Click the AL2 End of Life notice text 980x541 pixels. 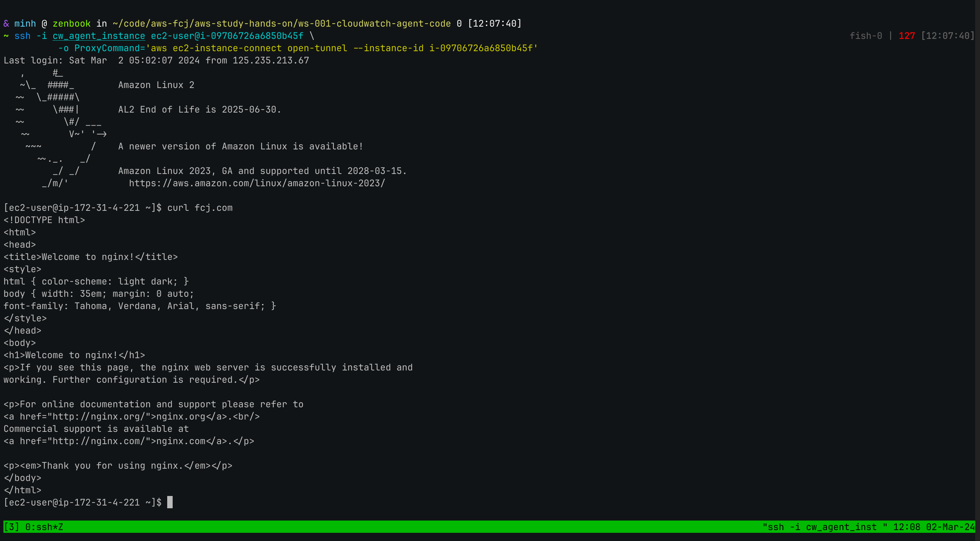(199, 109)
